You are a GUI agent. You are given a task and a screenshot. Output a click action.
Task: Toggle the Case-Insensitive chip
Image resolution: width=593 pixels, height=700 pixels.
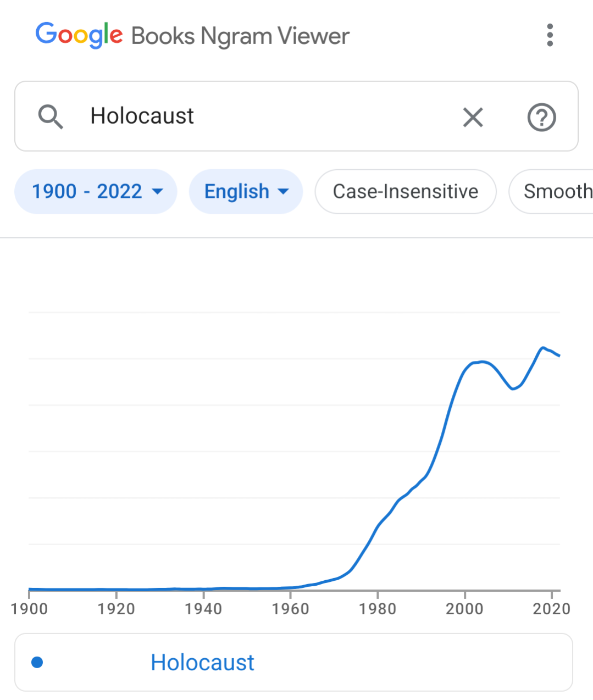point(406,191)
